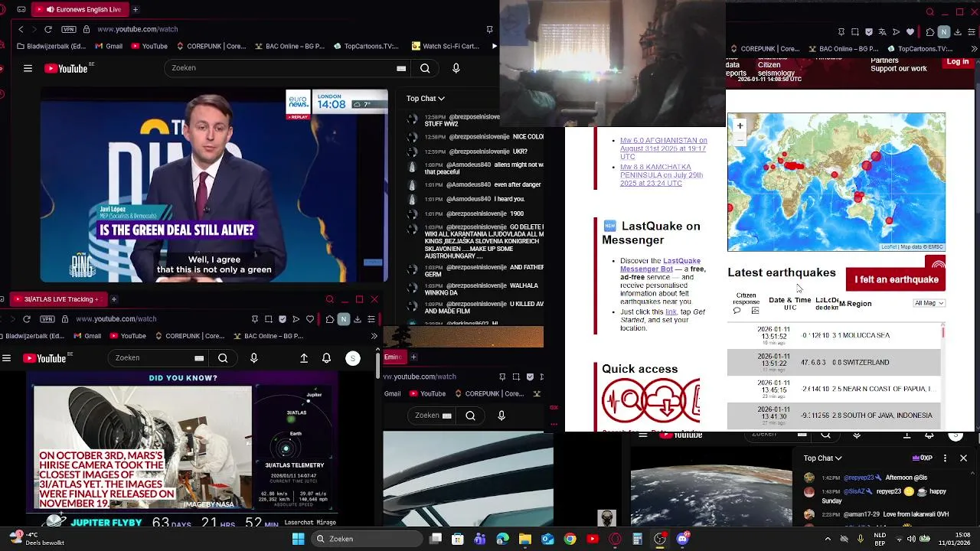Open account avatar in 3I/ATLAS window

(353, 358)
